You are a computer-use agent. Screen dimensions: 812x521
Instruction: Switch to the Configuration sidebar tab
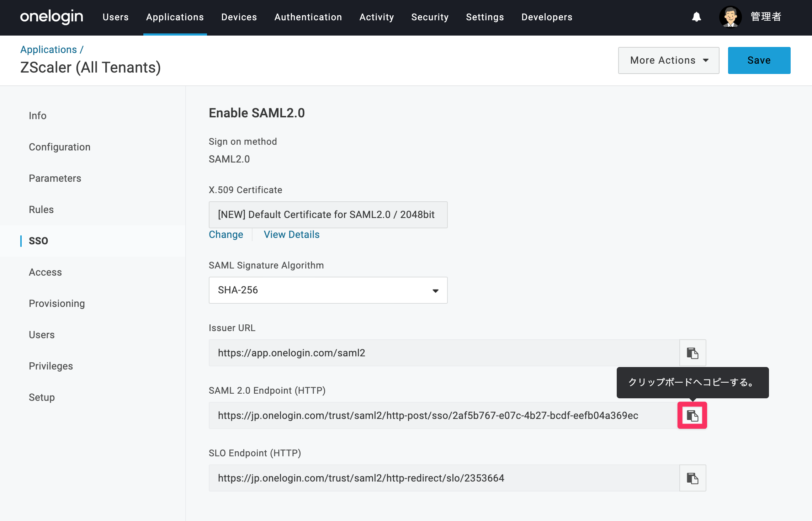click(60, 147)
